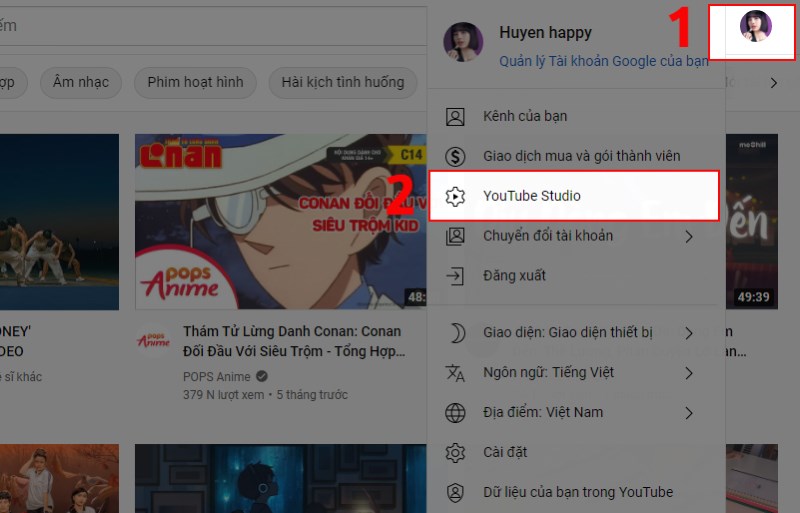Open Kênh của bạn menu entry

coord(576,116)
